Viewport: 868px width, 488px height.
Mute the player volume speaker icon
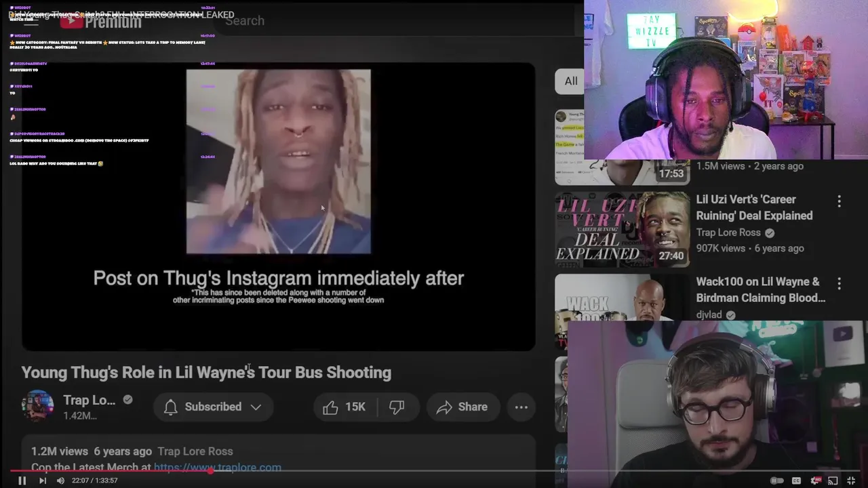coord(60,481)
